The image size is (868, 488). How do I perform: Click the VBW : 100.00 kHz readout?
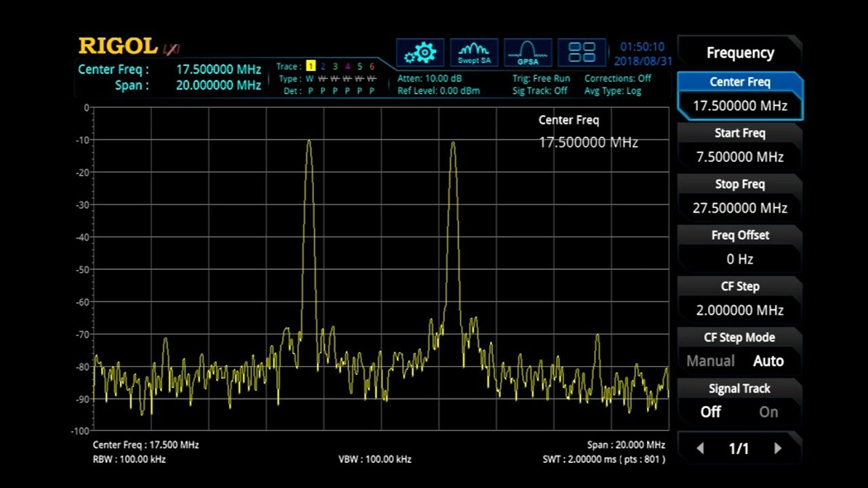pyautogui.click(x=375, y=460)
